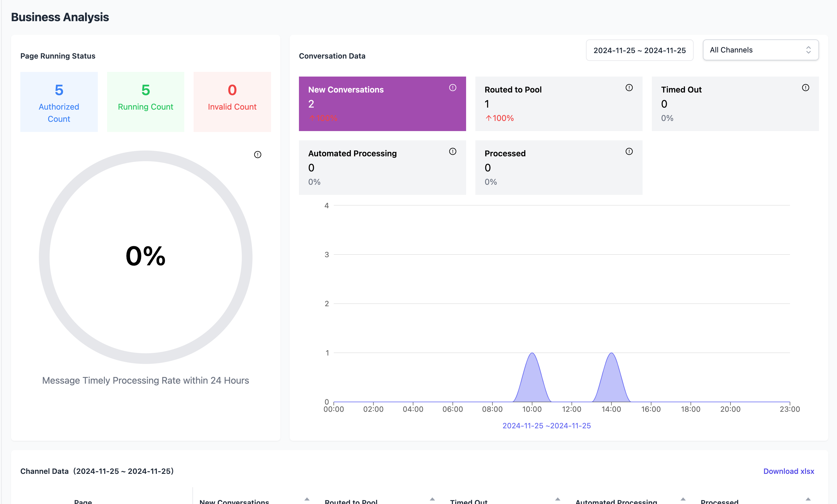Click info icon on Automated Processing card
Viewport: 837px width, 504px height.
pyautogui.click(x=452, y=151)
